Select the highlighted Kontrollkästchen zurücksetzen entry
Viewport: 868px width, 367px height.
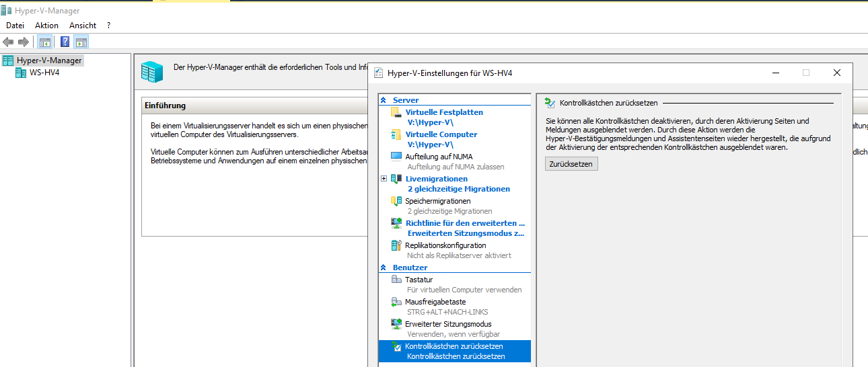[x=455, y=352]
